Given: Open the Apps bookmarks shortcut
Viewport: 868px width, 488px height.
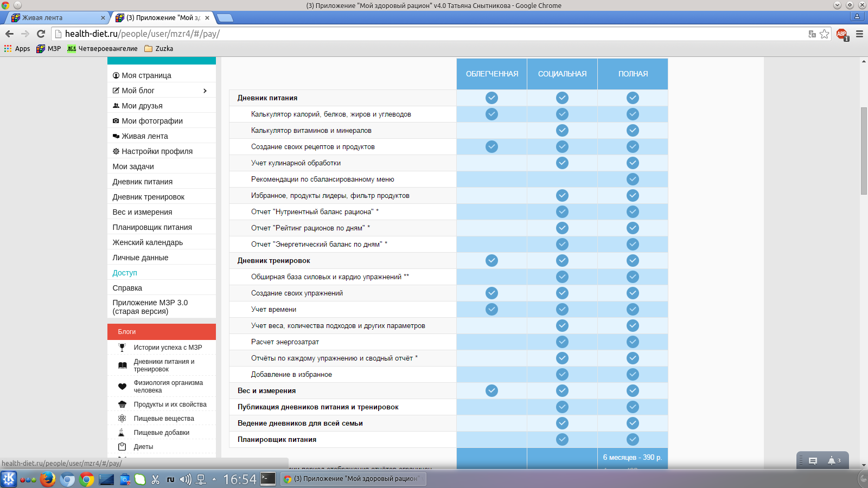Looking at the screenshot, I should 17,48.
